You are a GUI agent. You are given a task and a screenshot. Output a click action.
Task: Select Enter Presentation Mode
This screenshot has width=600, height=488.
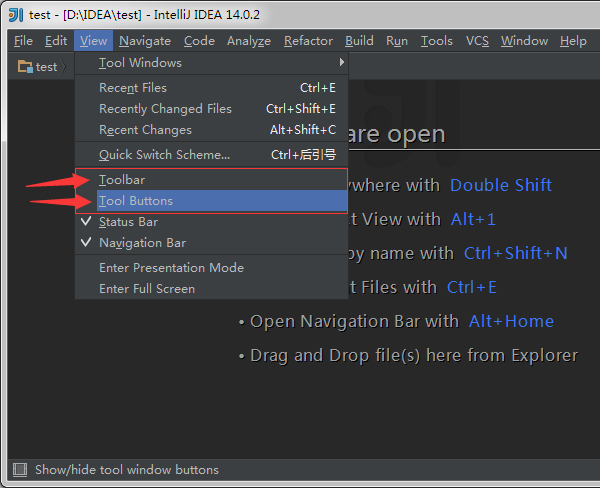211,268
